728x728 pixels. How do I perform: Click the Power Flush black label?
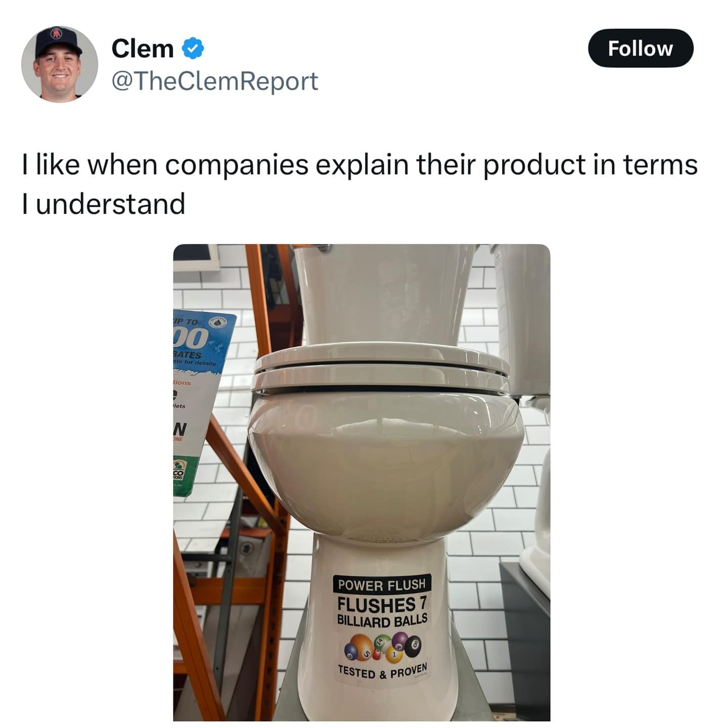click(382, 584)
